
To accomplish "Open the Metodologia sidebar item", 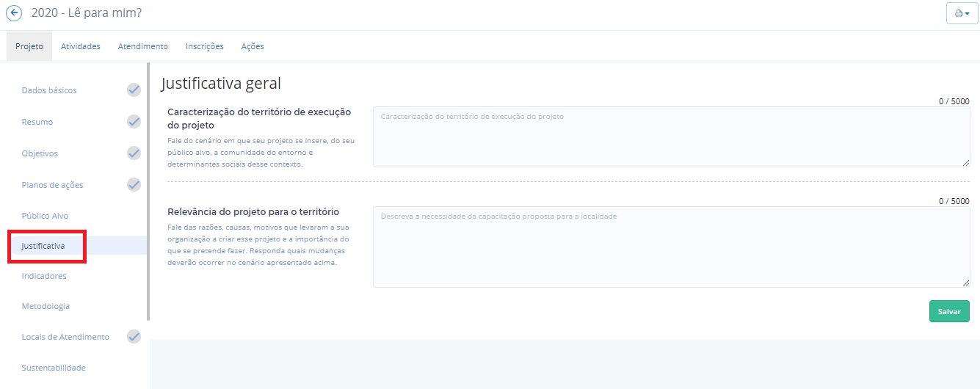I will coord(46,306).
